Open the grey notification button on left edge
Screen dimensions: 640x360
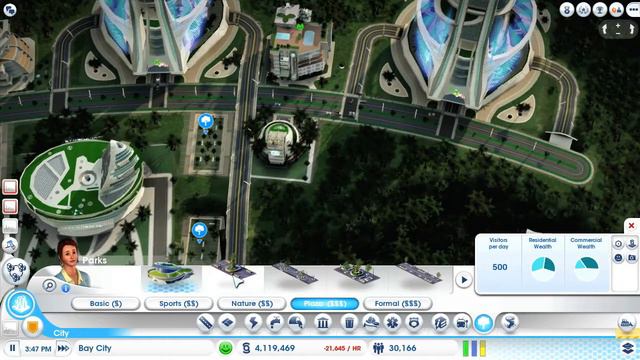[10, 226]
